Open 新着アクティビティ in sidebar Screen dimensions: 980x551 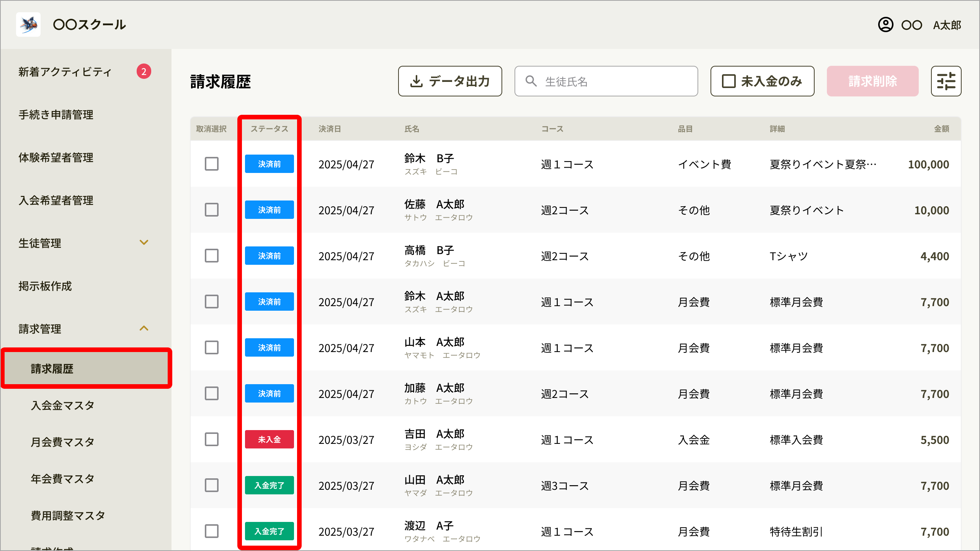click(x=65, y=72)
